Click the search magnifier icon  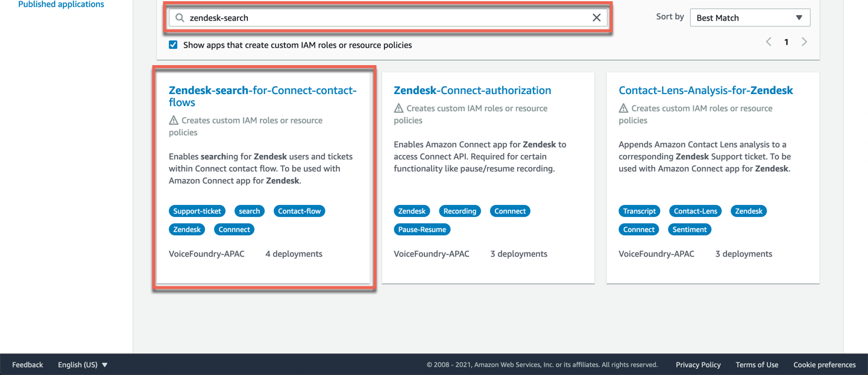pos(180,17)
